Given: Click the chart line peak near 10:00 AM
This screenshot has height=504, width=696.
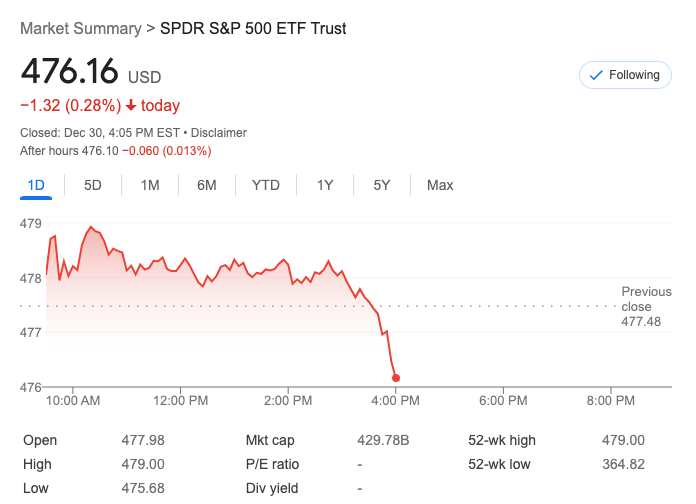Looking at the screenshot, I should point(91,228).
